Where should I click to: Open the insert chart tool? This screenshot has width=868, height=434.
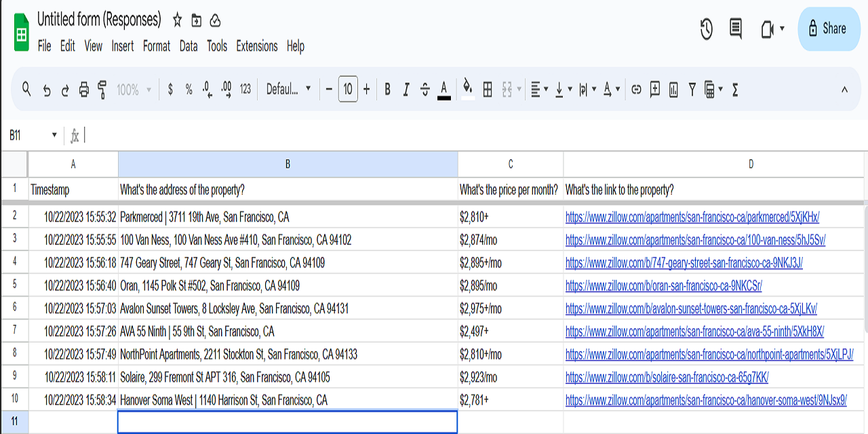coord(673,89)
